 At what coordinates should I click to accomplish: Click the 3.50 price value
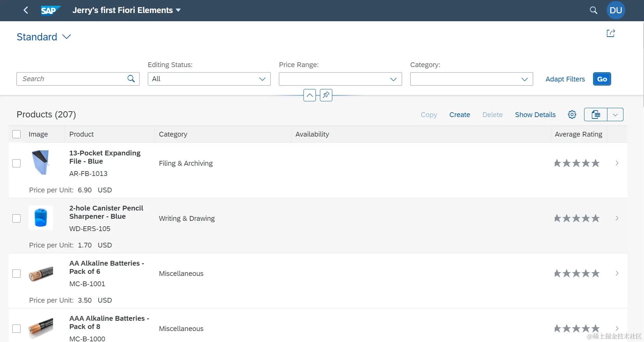85,300
